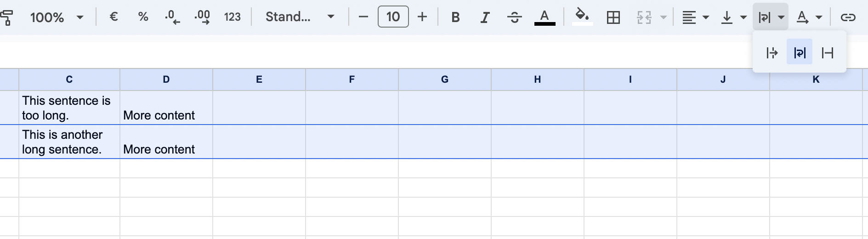Open the 123 more formats menu

pos(232,17)
